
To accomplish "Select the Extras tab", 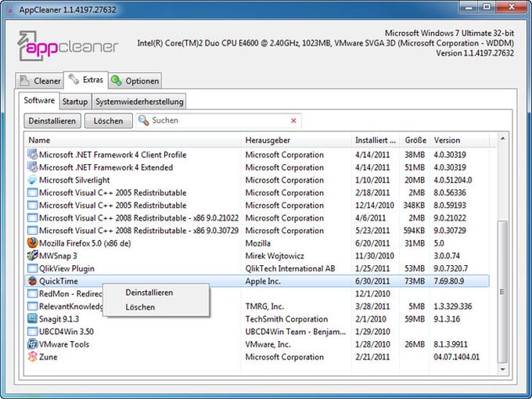I will 86,80.
